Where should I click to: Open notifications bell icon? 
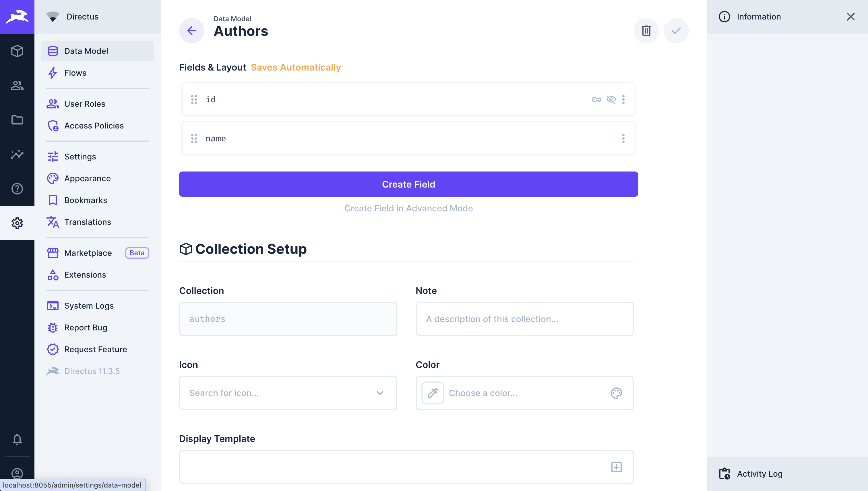click(17, 439)
